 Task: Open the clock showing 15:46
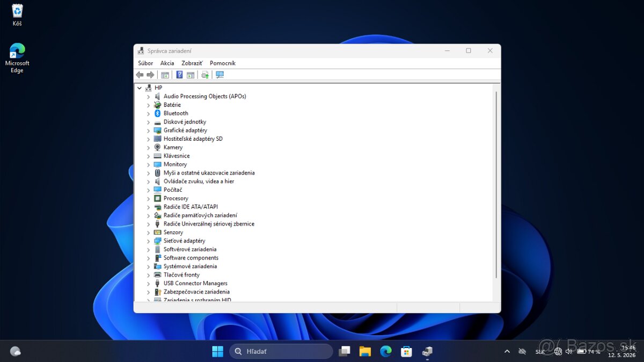(621, 351)
